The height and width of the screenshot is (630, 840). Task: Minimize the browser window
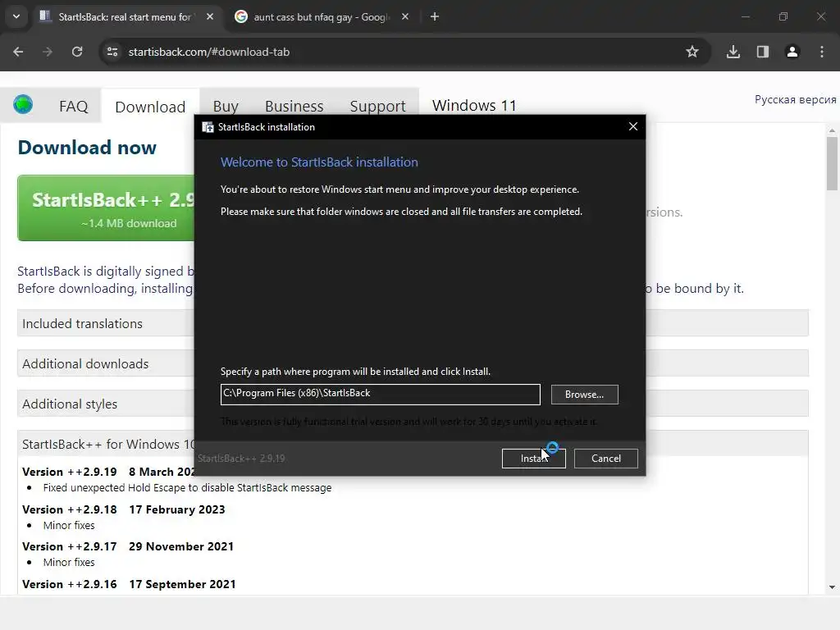click(745, 16)
